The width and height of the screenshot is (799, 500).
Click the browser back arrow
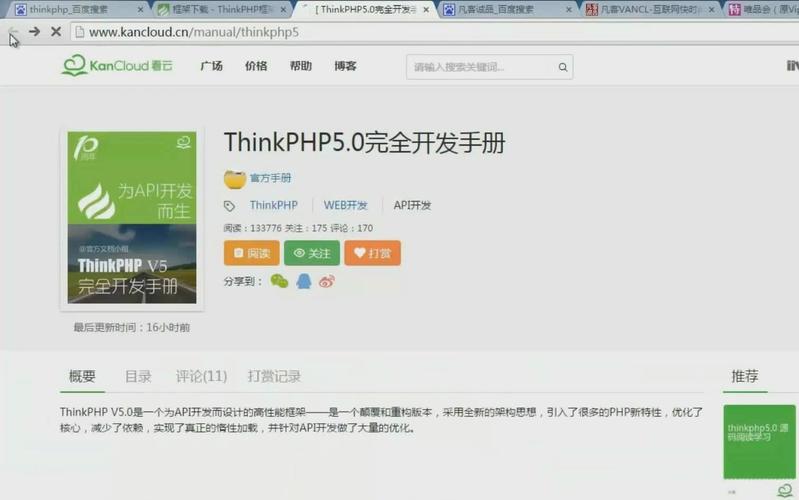click(12, 32)
